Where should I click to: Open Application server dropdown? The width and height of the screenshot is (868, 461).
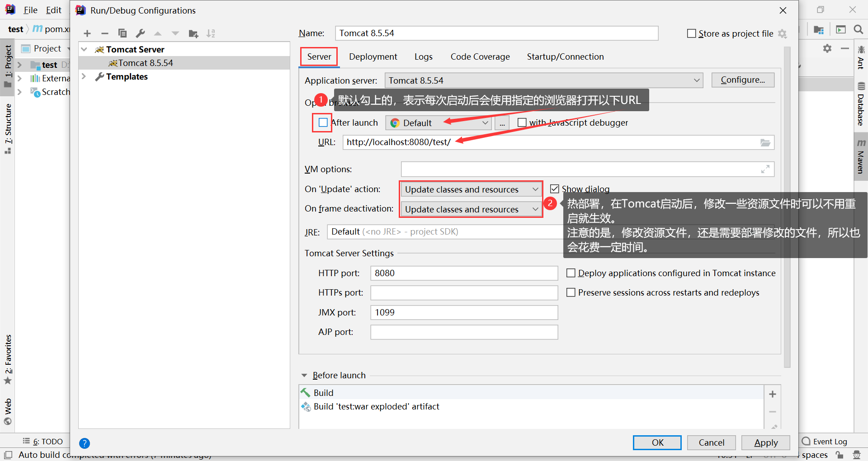544,80
